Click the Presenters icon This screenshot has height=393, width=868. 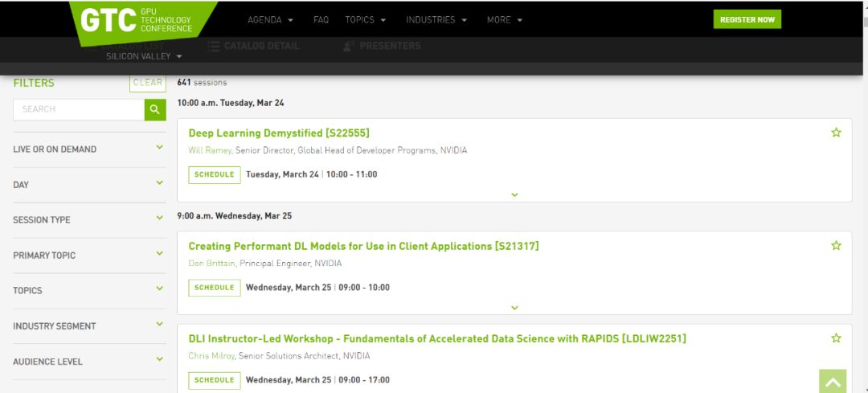[x=349, y=47]
